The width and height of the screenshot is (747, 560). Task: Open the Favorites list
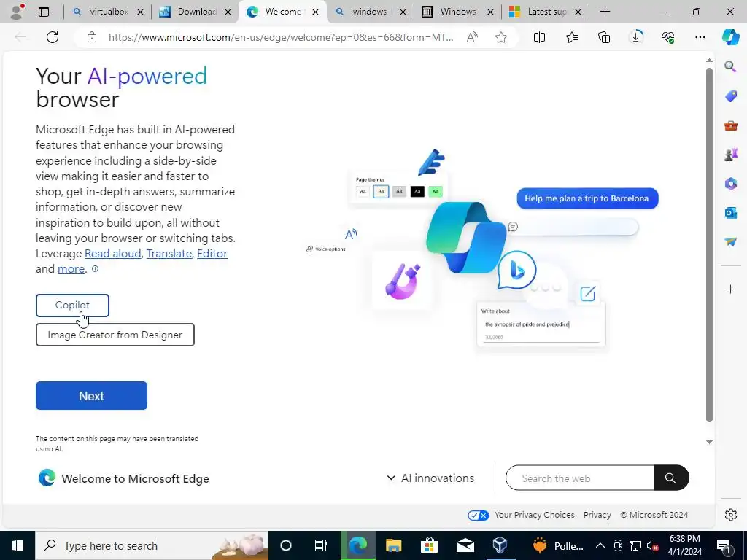tap(572, 37)
